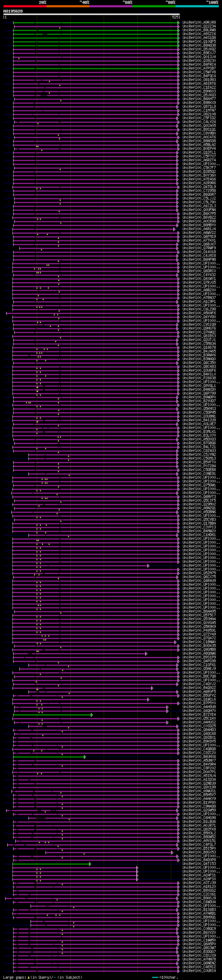
Task: Click the red under-20% identity legend segment
Action: point(25,6)
